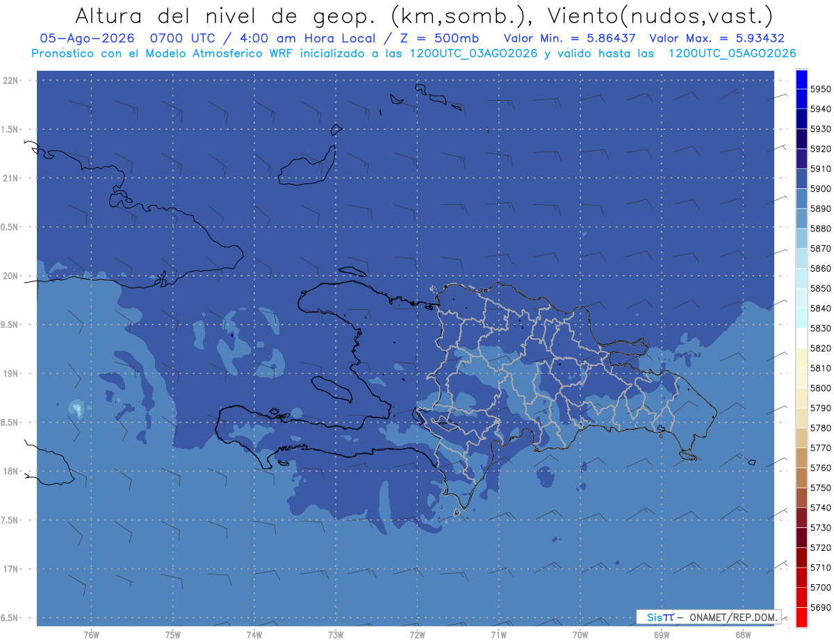Screen dimensions: 834x644
Task: Click the 'Valor Max. = 5.93432' readout
Action: [x=717, y=38]
